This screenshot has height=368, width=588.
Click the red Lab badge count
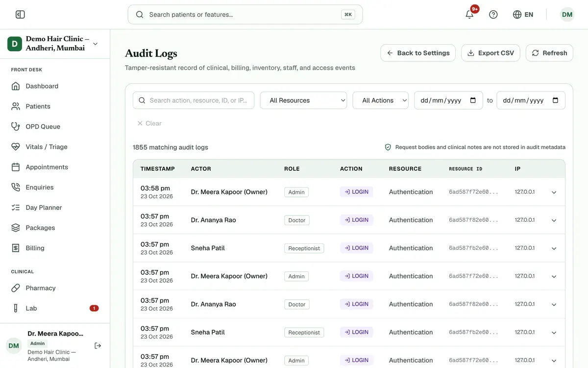pos(94,308)
